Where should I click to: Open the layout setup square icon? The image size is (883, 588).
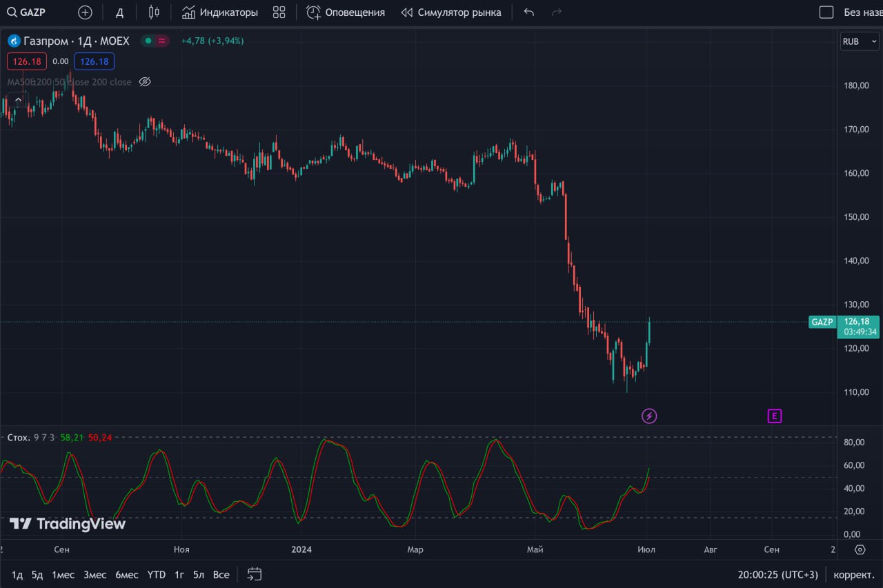click(x=826, y=12)
